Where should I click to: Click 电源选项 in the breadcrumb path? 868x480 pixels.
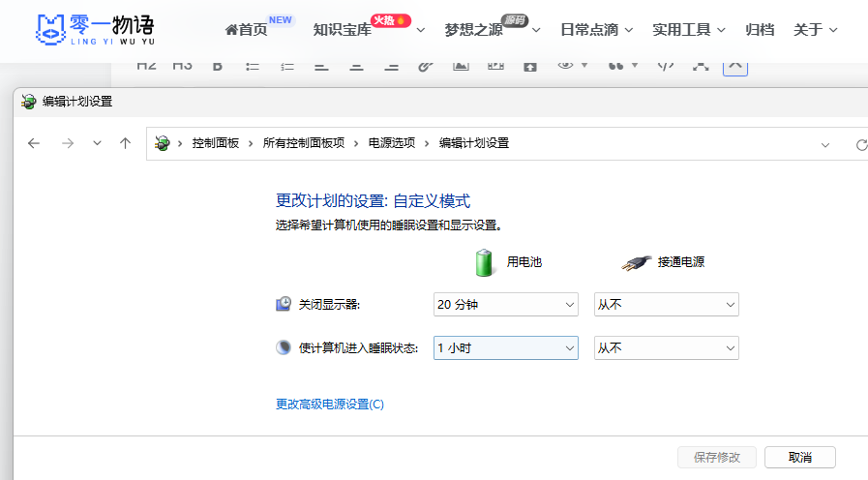point(391,143)
